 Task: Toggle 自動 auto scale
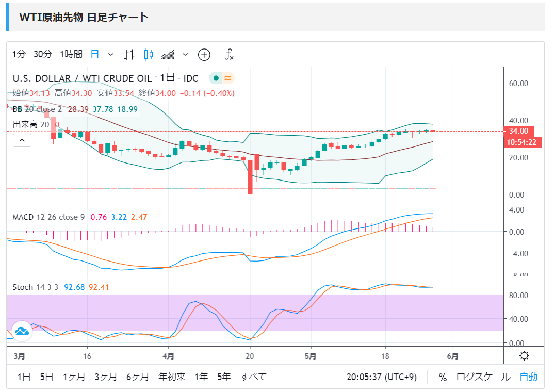point(529,377)
